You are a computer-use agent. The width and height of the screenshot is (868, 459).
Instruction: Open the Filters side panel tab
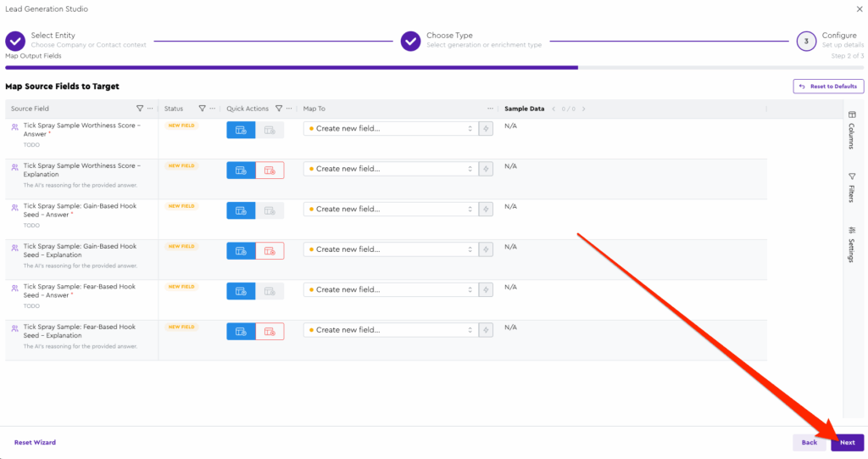click(x=852, y=188)
